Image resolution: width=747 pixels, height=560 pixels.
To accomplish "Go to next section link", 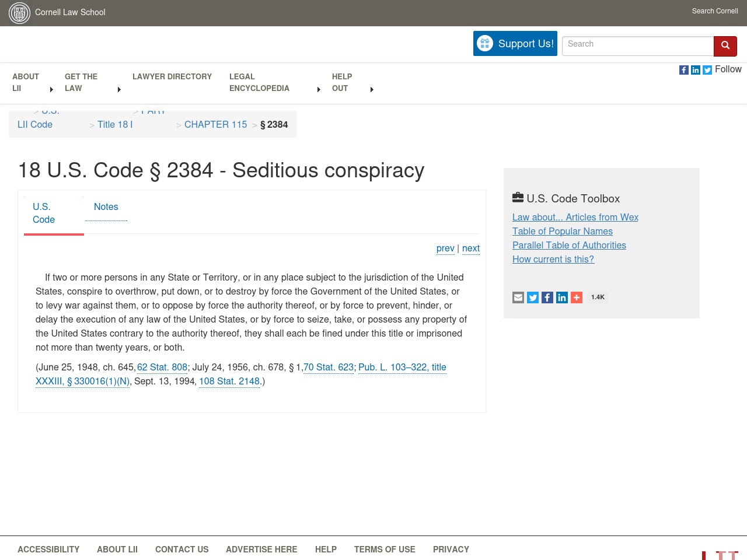I will pos(471,249).
